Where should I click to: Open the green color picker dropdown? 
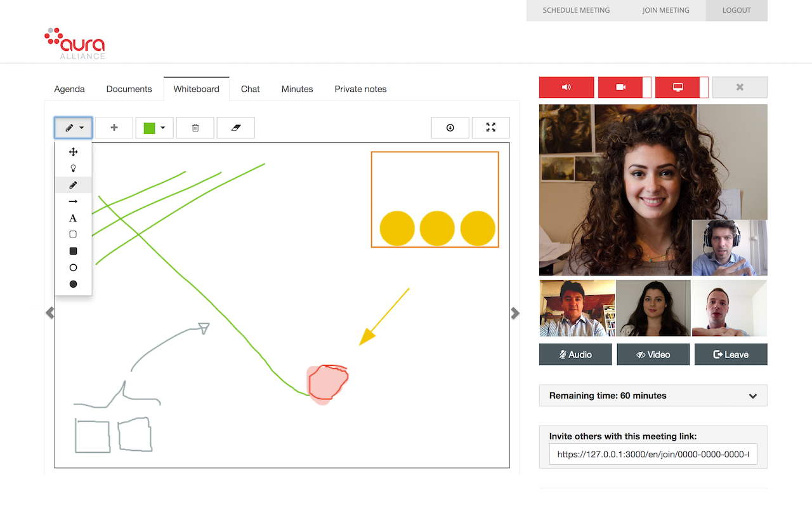point(154,128)
